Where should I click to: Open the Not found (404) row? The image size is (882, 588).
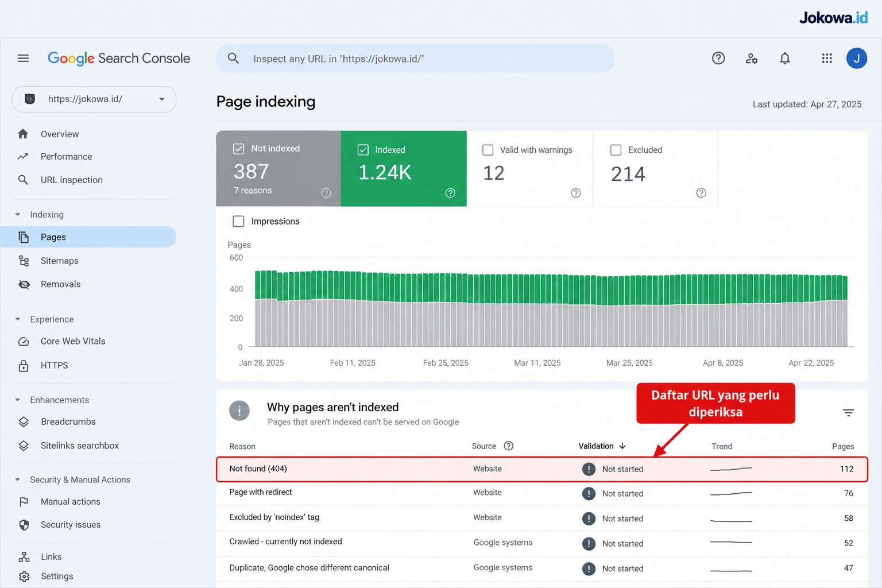click(x=541, y=469)
